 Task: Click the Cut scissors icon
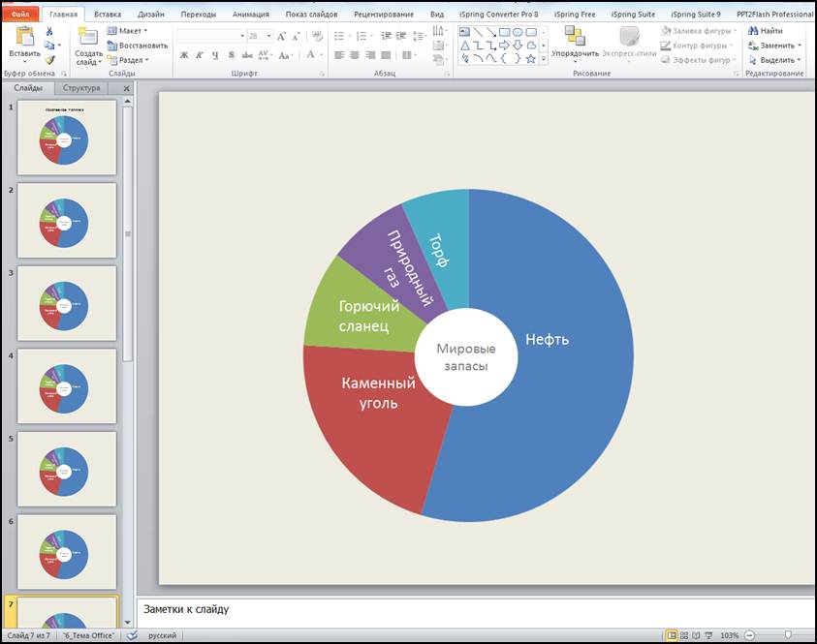click(49, 31)
